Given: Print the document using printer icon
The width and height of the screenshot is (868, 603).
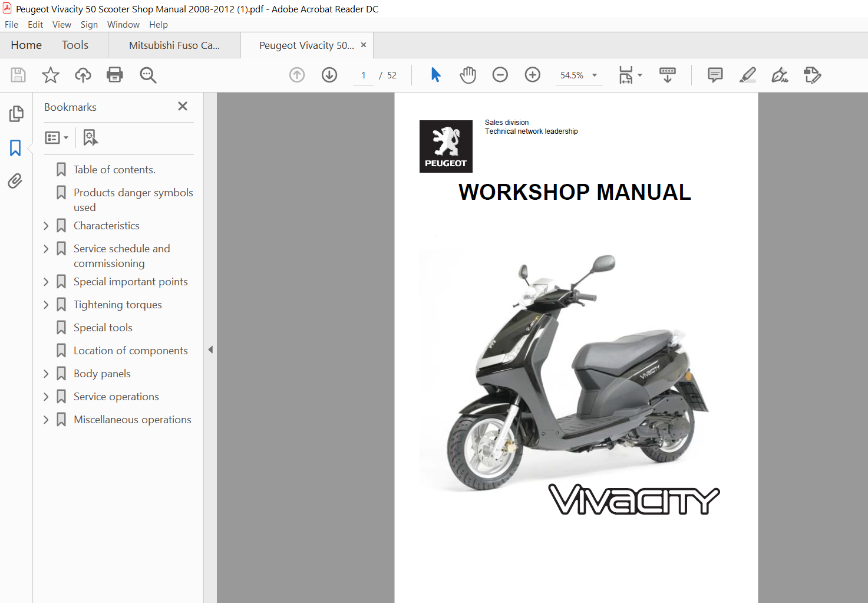Looking at the screenshot, I should point(115,75).
